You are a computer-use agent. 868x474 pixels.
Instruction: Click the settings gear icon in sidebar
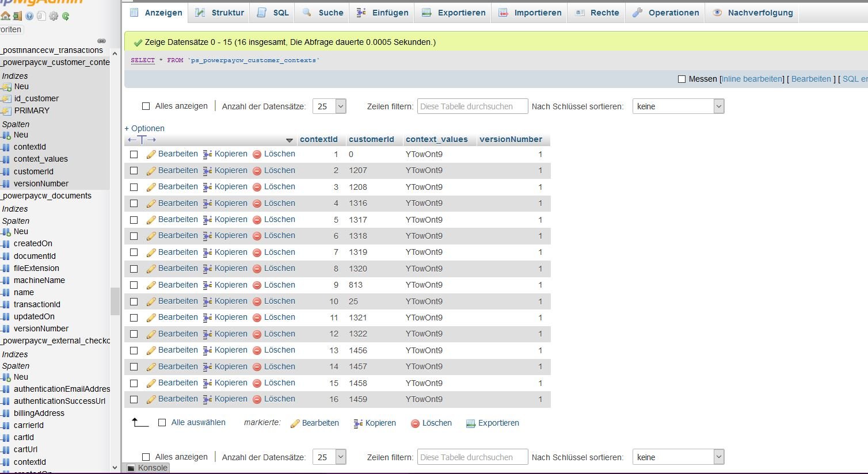54,16
